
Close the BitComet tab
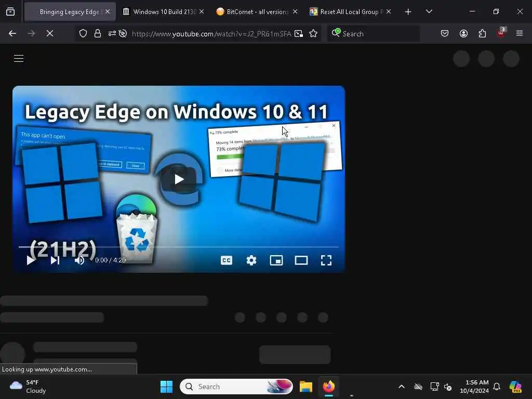tap(295, 12)
